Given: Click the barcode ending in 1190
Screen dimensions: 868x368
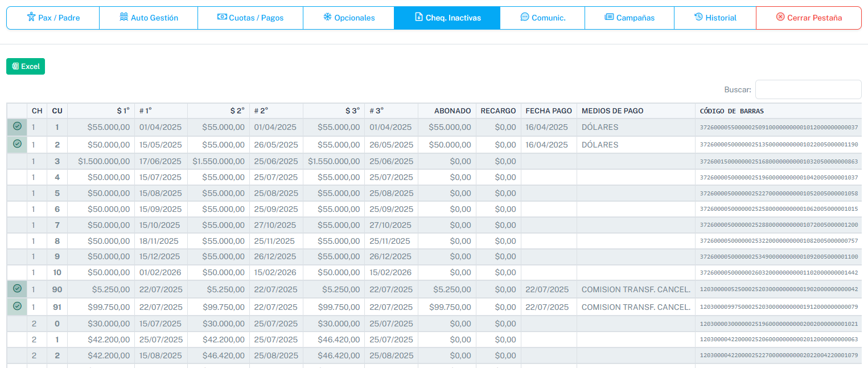Looking at the screenshot, I should click(779, 145).
